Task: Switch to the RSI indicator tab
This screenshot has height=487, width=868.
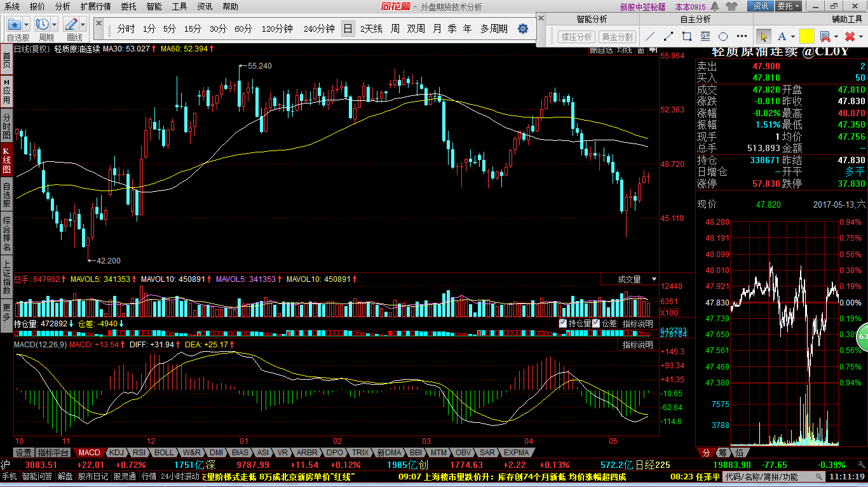Action: click(139, 453)
